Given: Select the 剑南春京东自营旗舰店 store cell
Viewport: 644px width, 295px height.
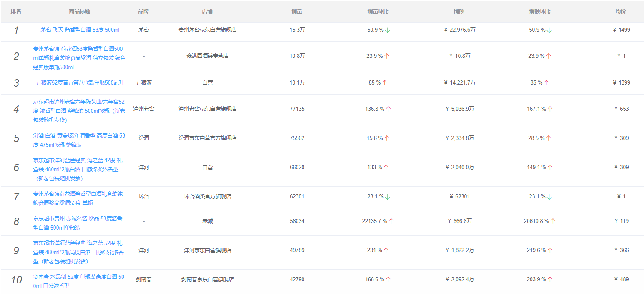Looking at the screenshot, I should point(207,279).
